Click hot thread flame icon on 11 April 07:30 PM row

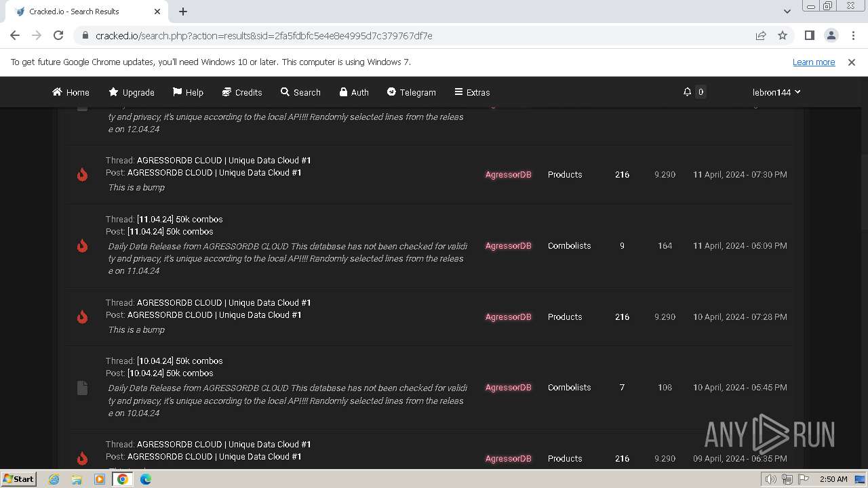[82, 175]
